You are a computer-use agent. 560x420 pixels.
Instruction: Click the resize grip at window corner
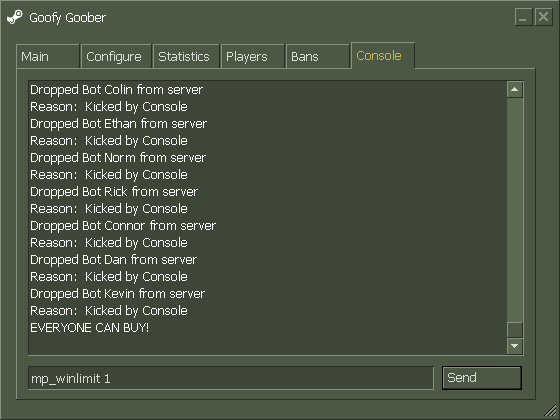(550, 410)
